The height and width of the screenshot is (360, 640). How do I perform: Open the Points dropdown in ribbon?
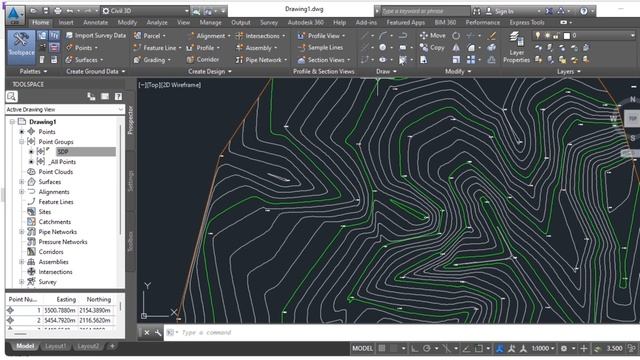(82, 48)
